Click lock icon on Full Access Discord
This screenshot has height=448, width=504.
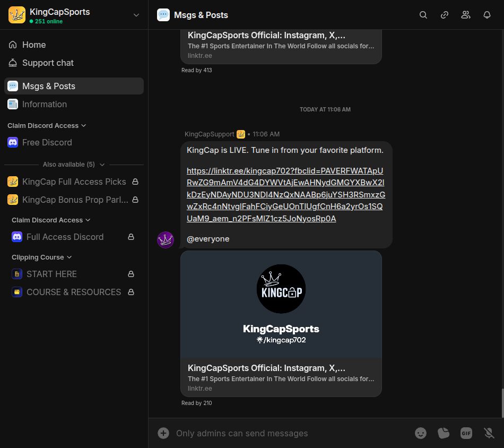tap(131, 237)
